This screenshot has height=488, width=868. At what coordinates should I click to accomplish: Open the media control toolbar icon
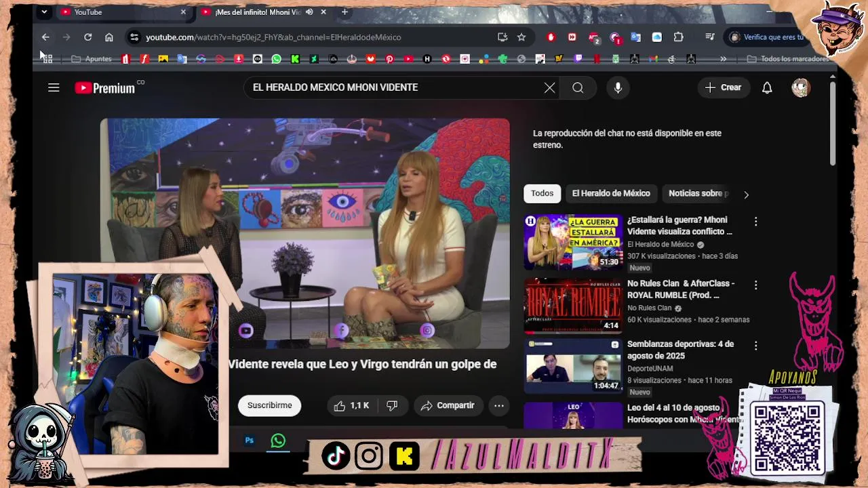point(710,37)
